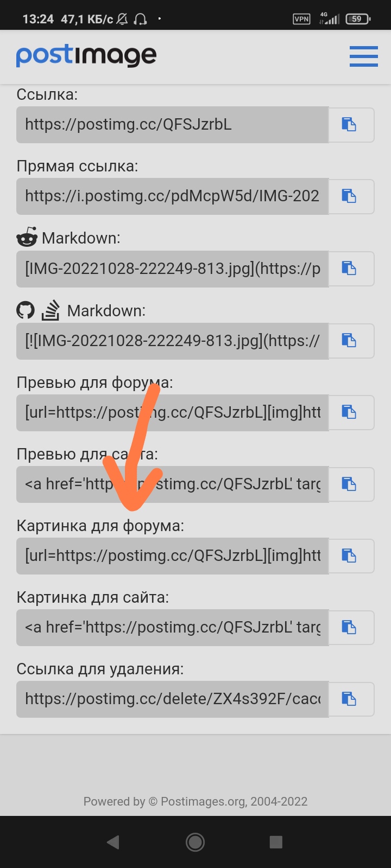
Task: Select the Картинка для форума text field
Action: click(173, 556)
